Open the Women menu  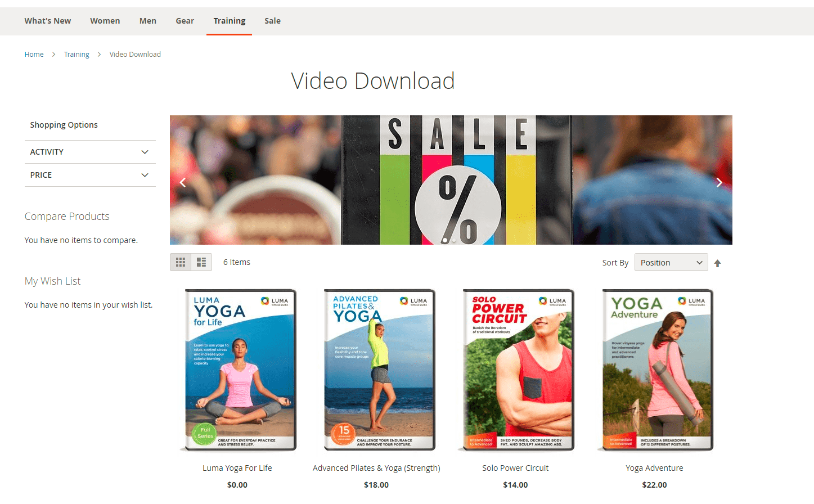105,21
